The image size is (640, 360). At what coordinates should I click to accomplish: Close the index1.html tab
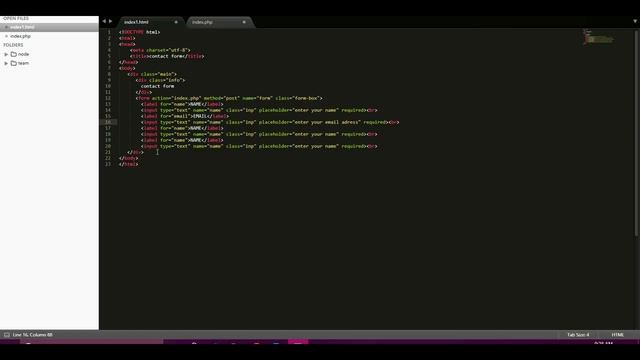click(x=176, y=22)
